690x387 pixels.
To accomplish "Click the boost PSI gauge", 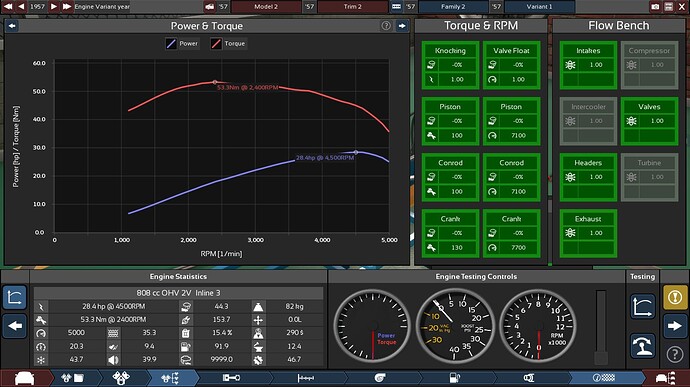I will 455,326.
